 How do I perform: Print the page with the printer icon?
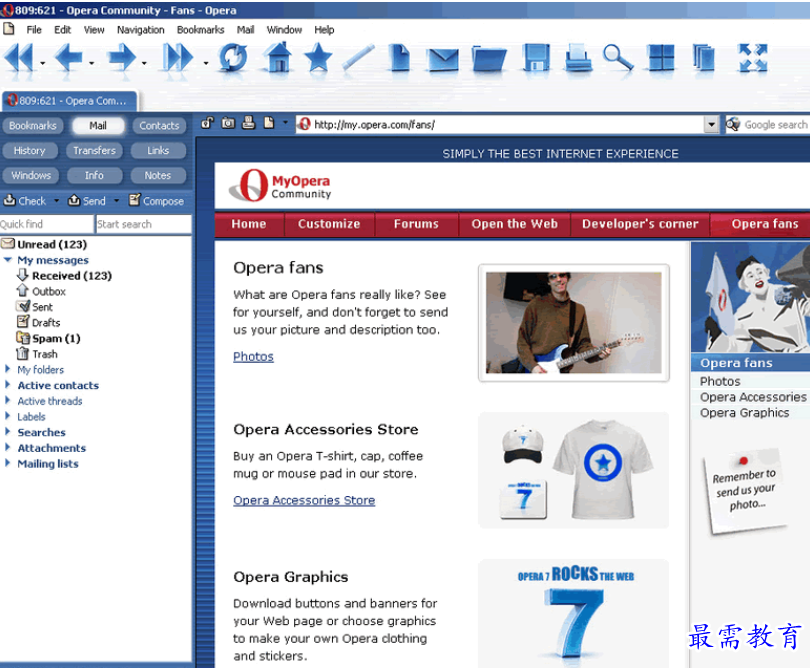578,57
